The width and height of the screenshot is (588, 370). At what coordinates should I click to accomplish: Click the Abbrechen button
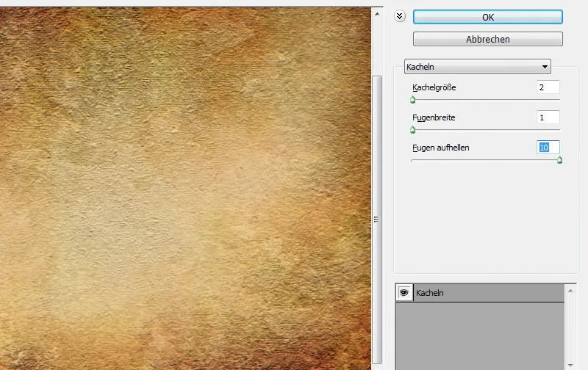(x=487, y=39)
